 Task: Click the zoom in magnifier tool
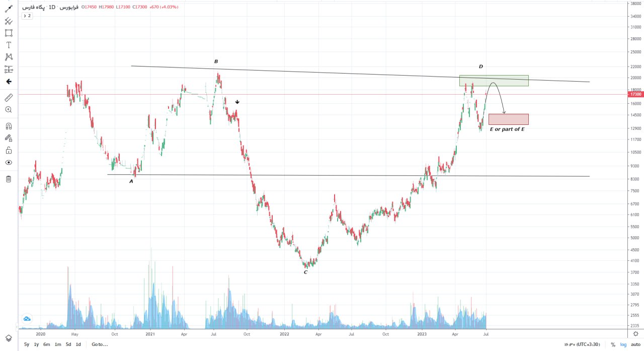tap(9, 109)
